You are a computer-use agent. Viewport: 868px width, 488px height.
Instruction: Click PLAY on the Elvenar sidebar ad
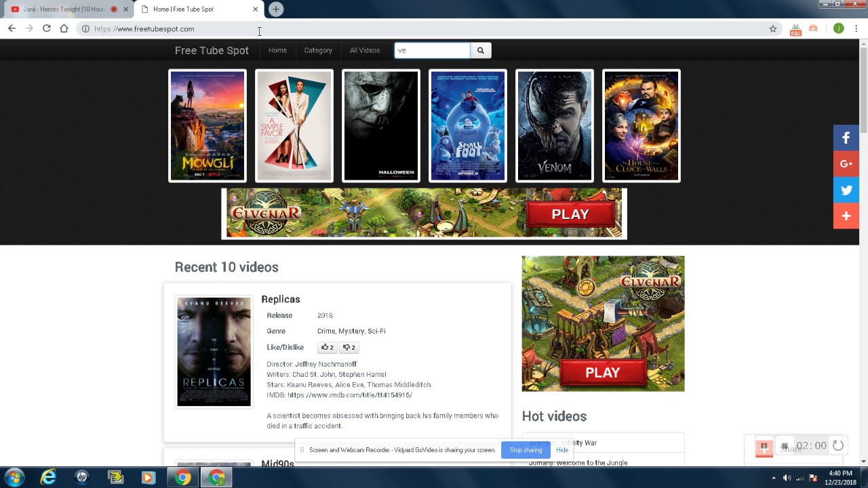coord(603,372)
